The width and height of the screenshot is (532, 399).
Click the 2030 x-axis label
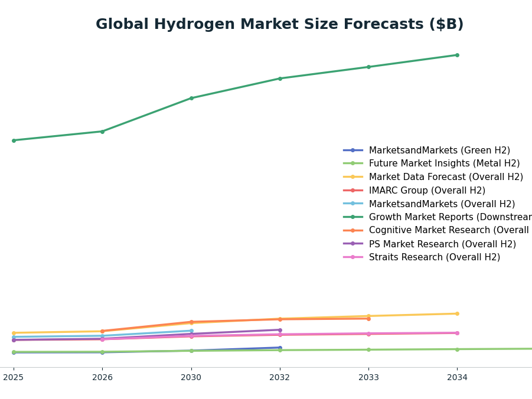click(191, 378)
